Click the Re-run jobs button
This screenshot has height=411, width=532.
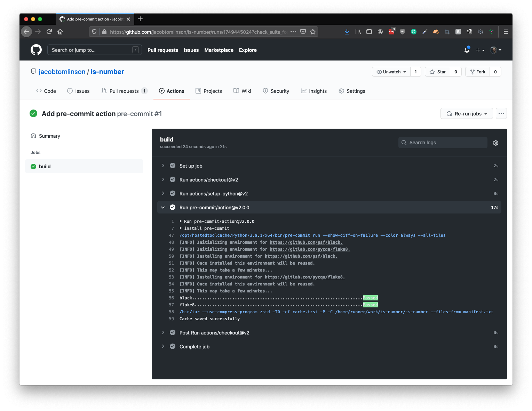[466, 113]
